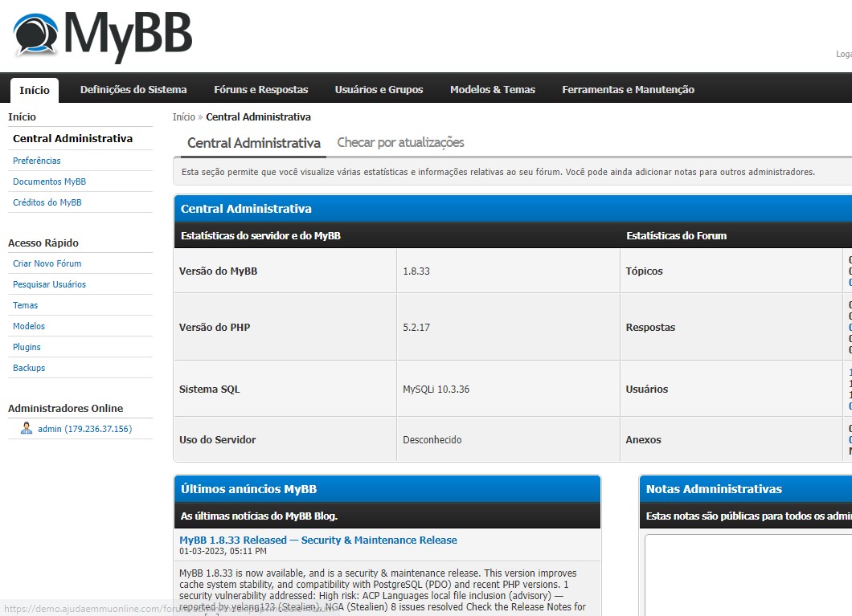Click the MyBB logo
Image resolution: width=852 pixels, height=616 pixels.
pyautogui.click(x=103, y=36)
